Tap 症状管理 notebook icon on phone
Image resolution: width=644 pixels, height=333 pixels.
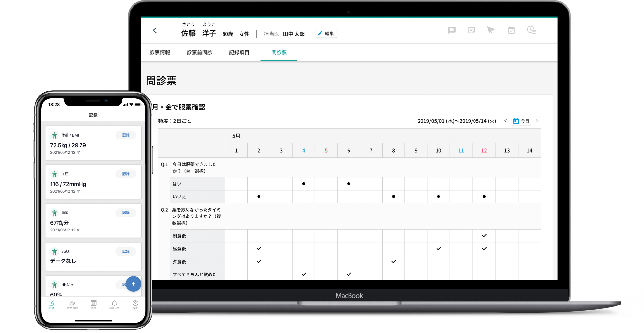point(72,305)
